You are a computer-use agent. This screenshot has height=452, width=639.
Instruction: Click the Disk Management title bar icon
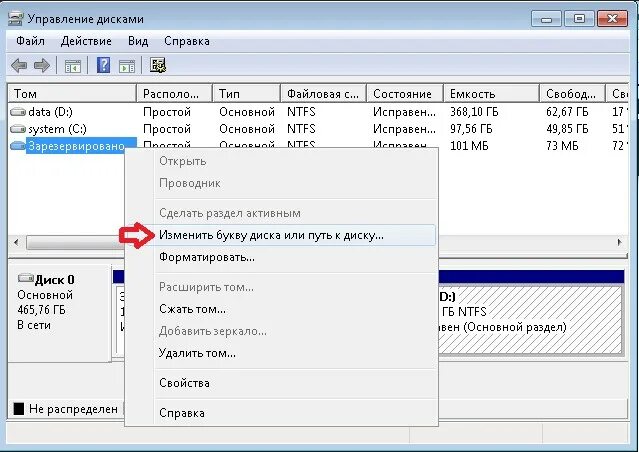(x=15, y=19)
